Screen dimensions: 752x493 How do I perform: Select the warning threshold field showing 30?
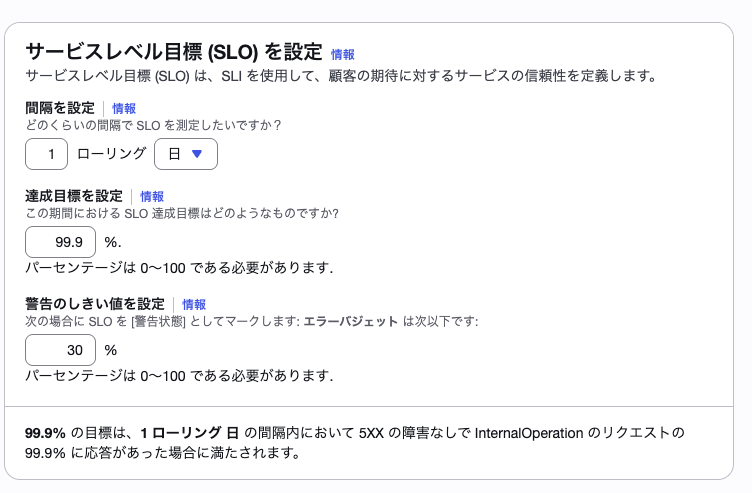tap(60, 350)
